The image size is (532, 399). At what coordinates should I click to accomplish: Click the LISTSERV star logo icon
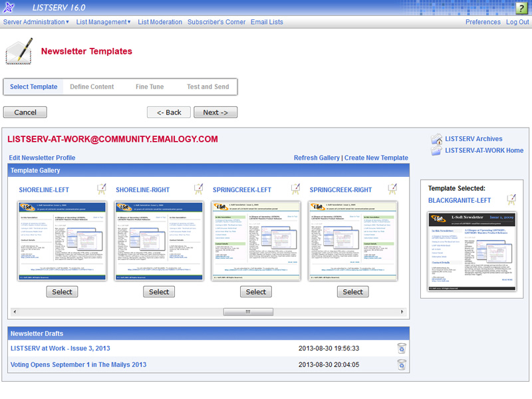coord(9,7)
